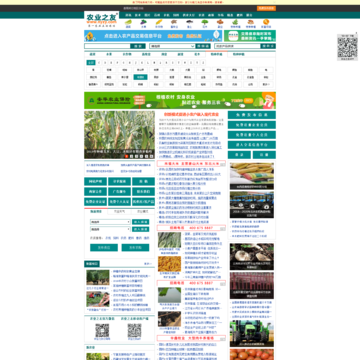The image size is (360, 360).
Task: Open the purple eggplant category icon
Action: coord(143,23)
